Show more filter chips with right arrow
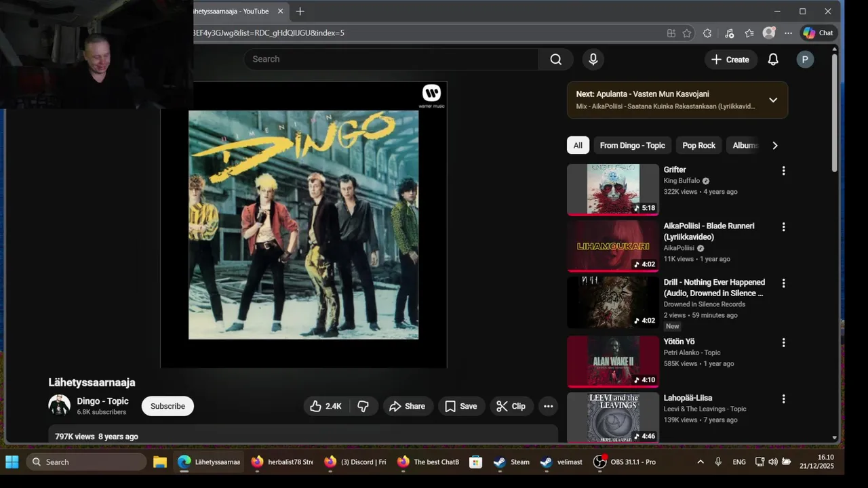This screenshot has height=488, width=868. pyautogui.click(x=775, y=145)
